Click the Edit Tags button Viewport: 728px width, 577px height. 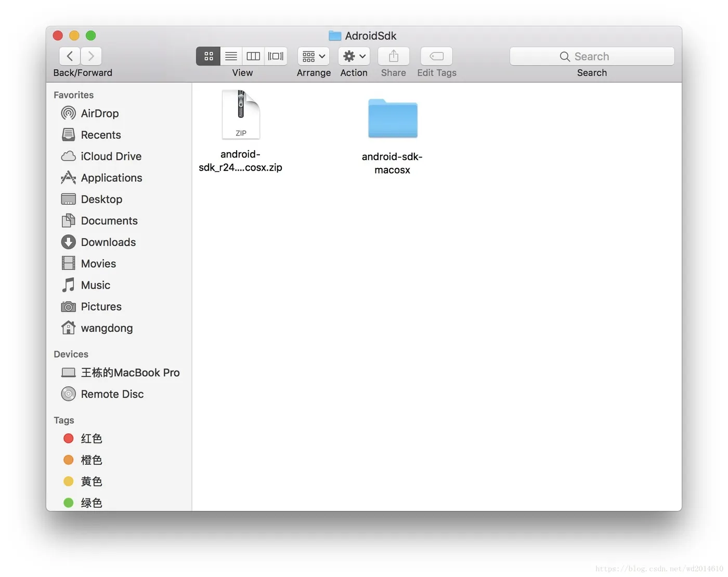click(x=437, y=56)
